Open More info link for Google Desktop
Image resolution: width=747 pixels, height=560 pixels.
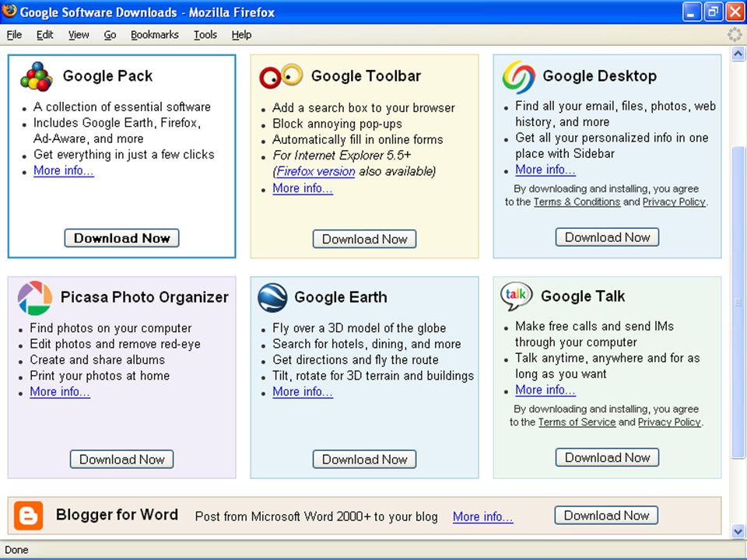(545, 170)
